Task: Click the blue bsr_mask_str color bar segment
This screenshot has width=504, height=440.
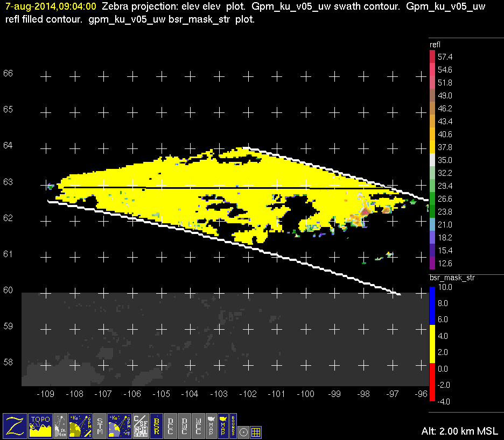Action: click(432, 305)
